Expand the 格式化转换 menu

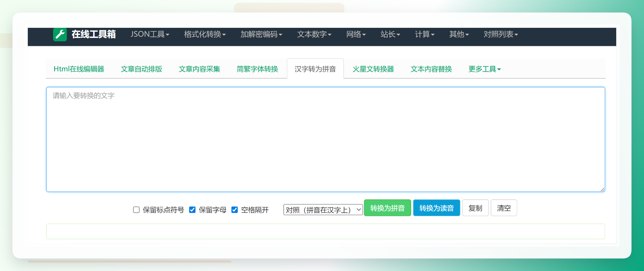pyautogui.click(x=205, y=34)
